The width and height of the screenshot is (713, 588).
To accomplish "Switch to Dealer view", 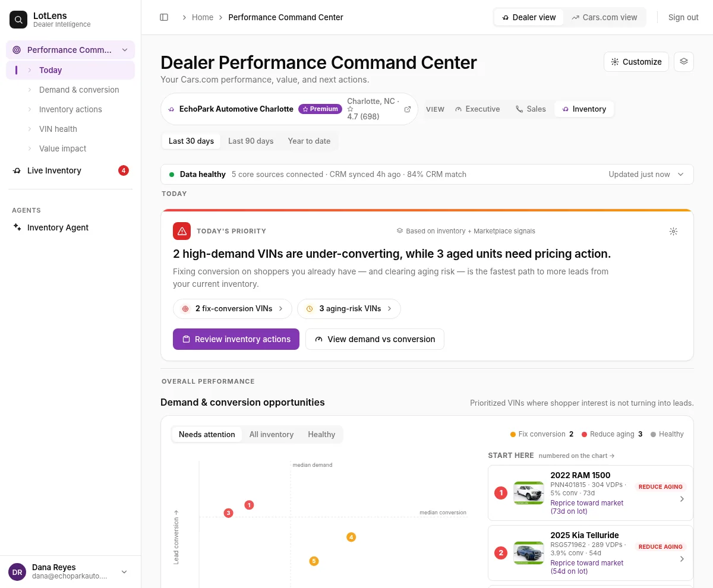I will click(x=529, y=17).
